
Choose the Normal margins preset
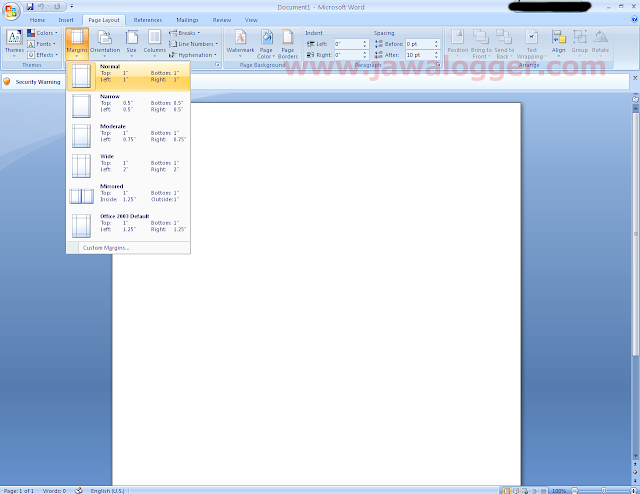[x=128, y=76]
